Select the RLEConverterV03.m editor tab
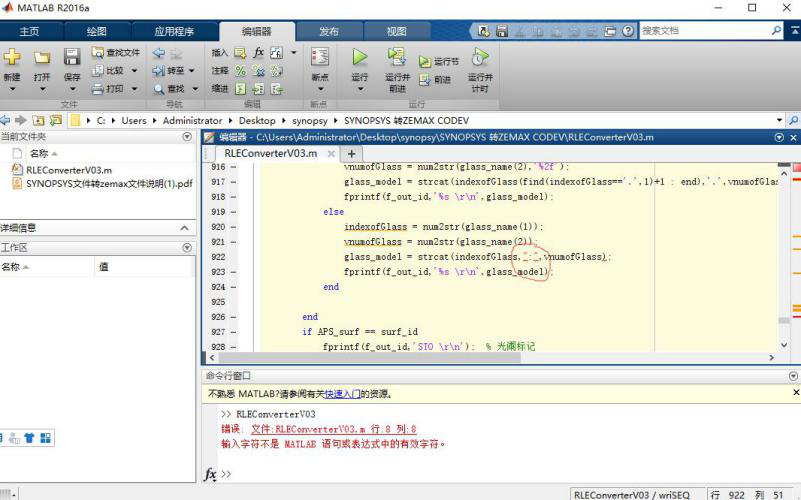The height and width of the screenshot is (500, 801). point(271,153)
